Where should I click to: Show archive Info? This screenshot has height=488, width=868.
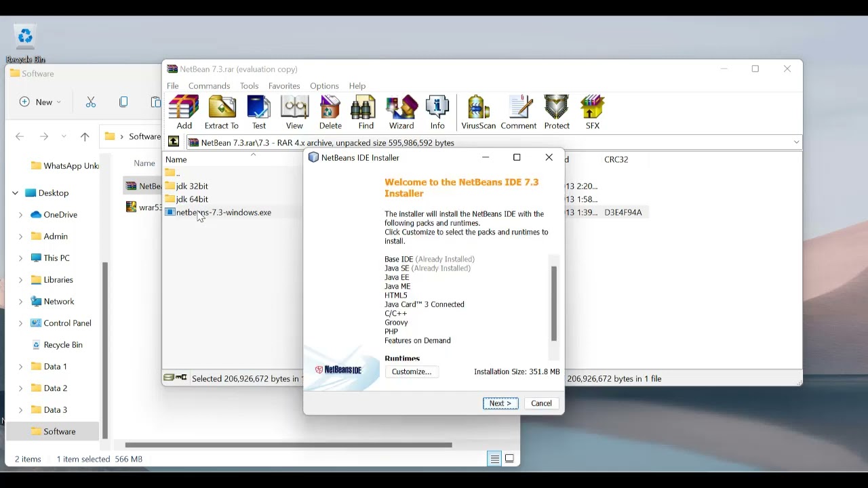[437, 113]
